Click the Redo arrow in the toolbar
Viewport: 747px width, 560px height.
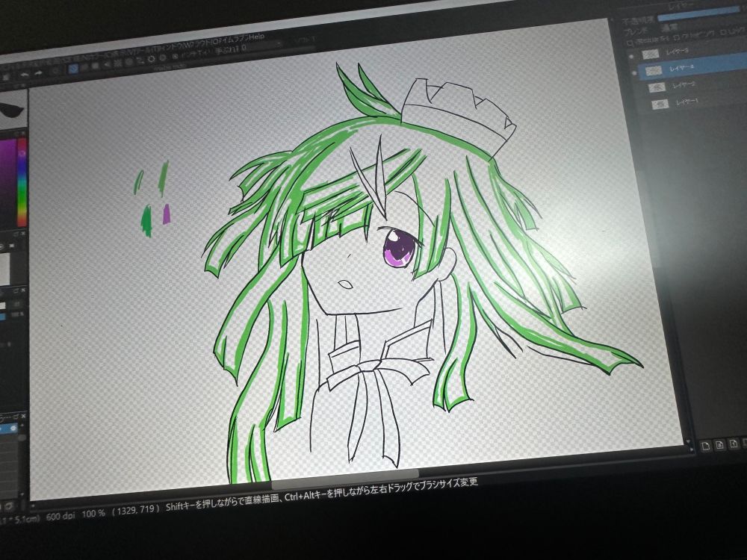(x=39, y=73)
